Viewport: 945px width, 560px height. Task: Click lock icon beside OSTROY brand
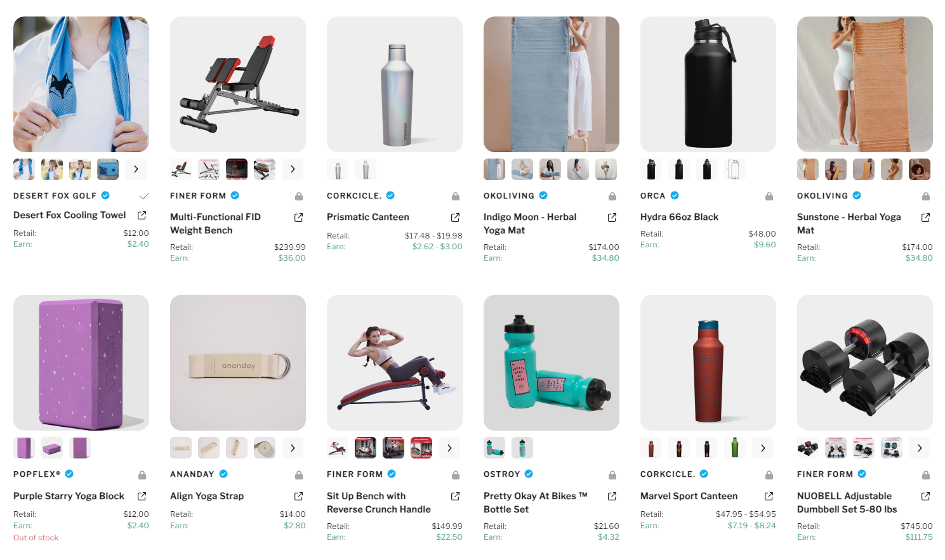click(x=612, y=475)
